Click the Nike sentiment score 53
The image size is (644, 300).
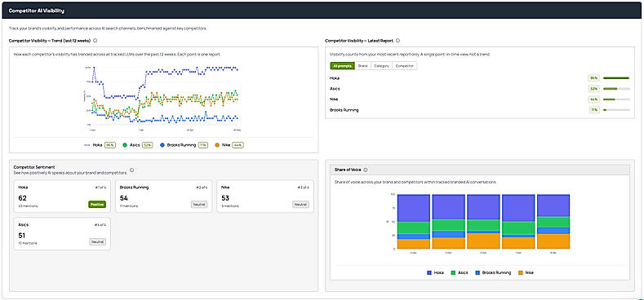pyautogui.click(x=225, y=198)
